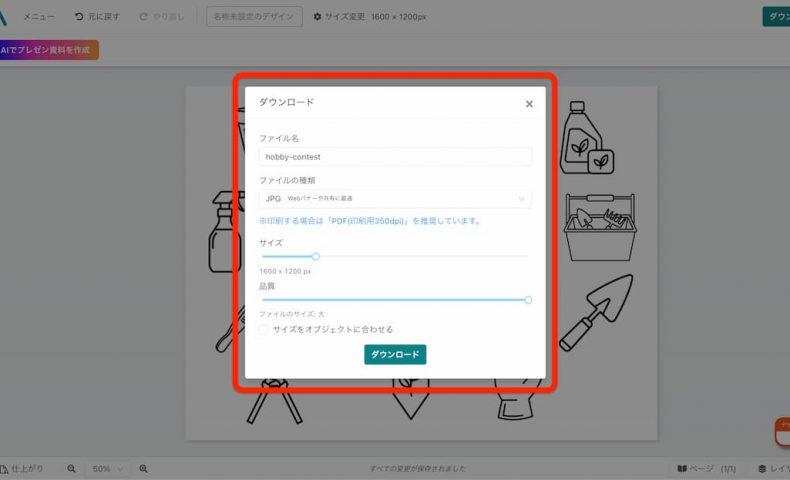Screen dimensions: 790x480
Task: Open the レイヤー layers icon
Action: pos(762,468)
